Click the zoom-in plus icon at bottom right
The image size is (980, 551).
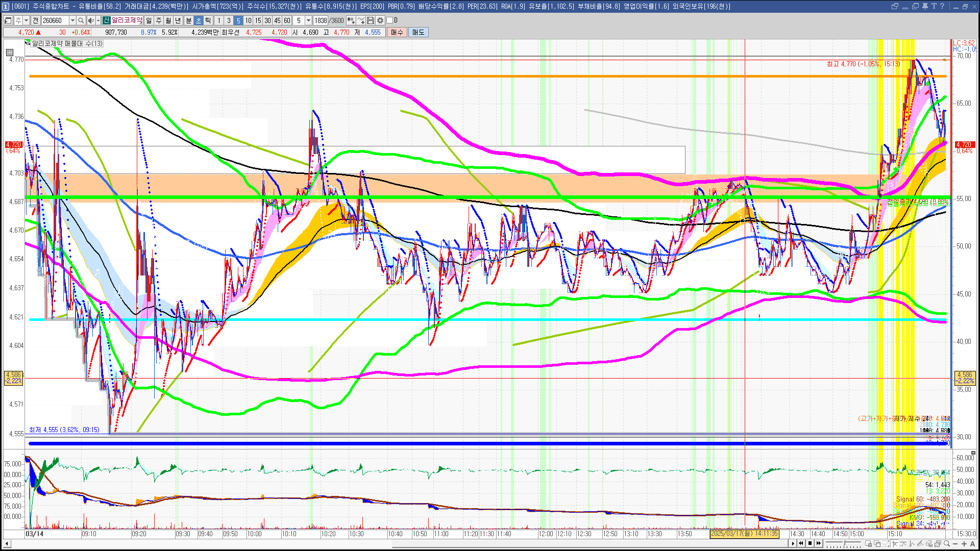(x=964, y=544)
